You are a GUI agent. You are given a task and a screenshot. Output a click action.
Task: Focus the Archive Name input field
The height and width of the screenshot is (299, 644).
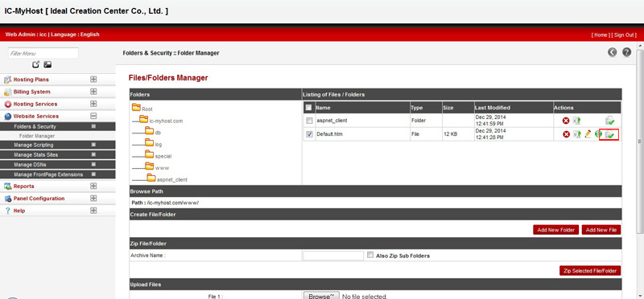pyautogui.click(x=333, y=256)
